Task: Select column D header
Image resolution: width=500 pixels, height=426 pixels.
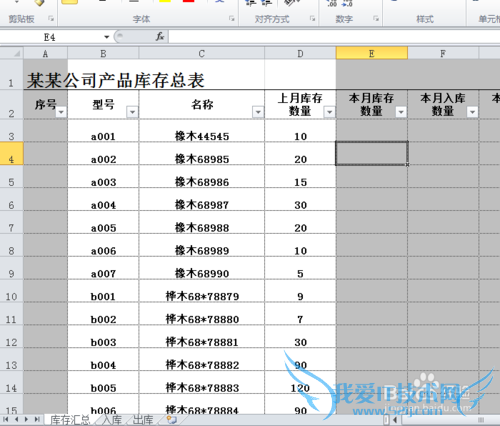Action: (x=300, y=53)
